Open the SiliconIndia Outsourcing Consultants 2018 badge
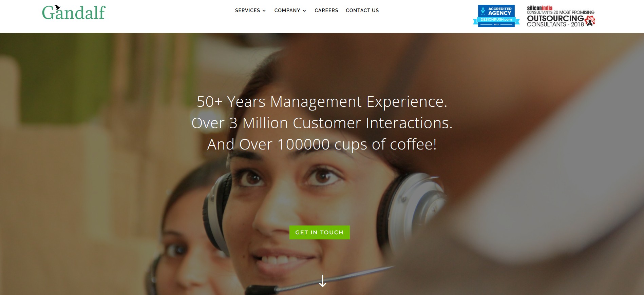The height and width of the screenshot is (295, 644). click(x=561, y=16)
